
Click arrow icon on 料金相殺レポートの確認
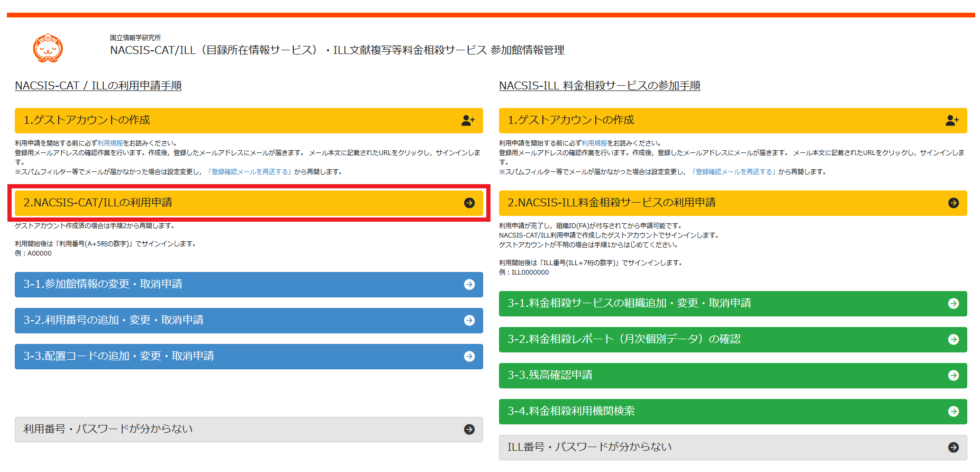(x=954, y=340)
